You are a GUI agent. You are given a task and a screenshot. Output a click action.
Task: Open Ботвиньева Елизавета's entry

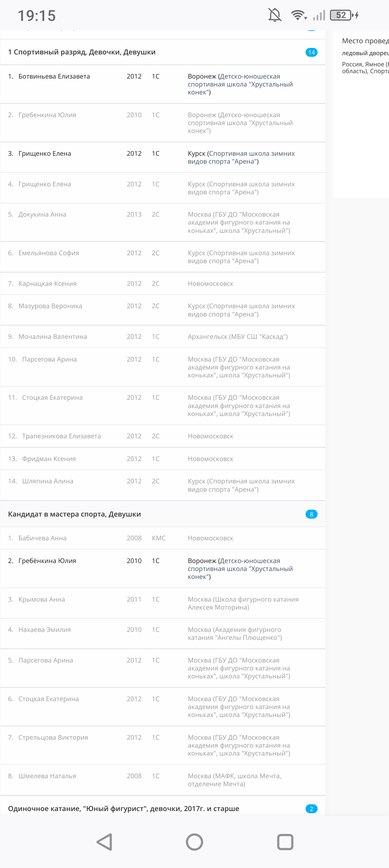pyautogui.click(x=54, y=76)
